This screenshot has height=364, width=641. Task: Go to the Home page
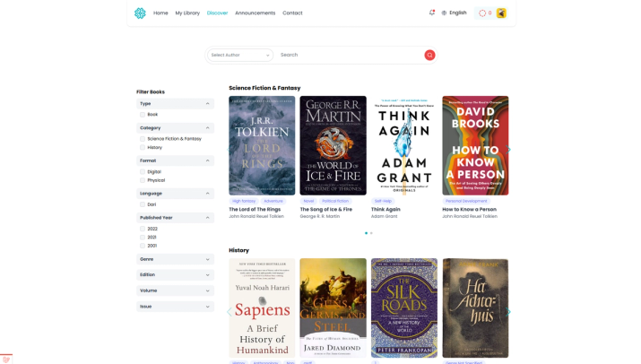tap(160, 13)
